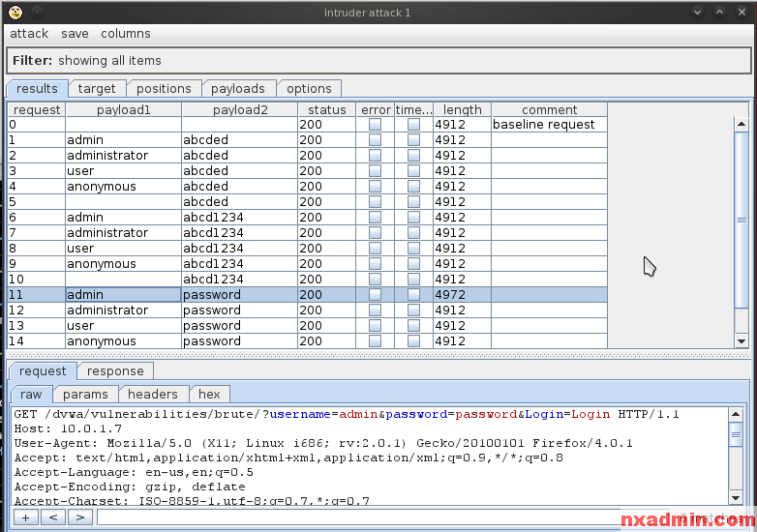This screenshot has width=757, height=532.
Task: Open the save menu
Action: tap(75, 34)
